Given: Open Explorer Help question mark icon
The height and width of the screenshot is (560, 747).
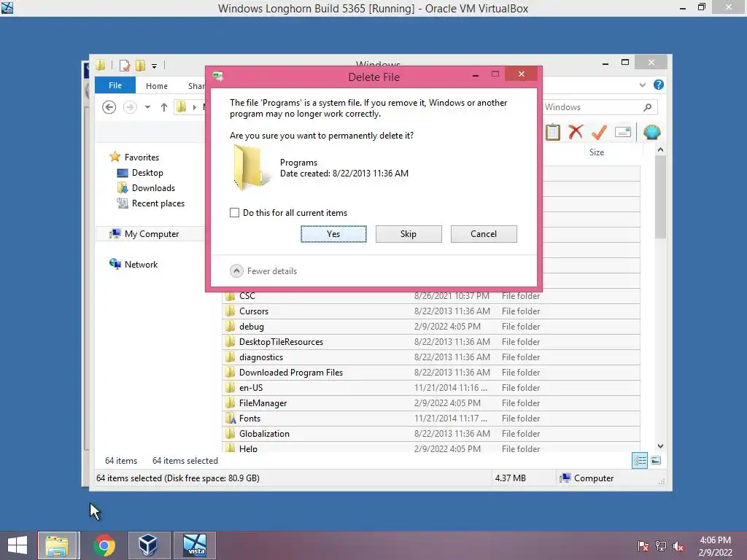Looking at the screenshot, I should pyautogui.click(x=659, y=85).
